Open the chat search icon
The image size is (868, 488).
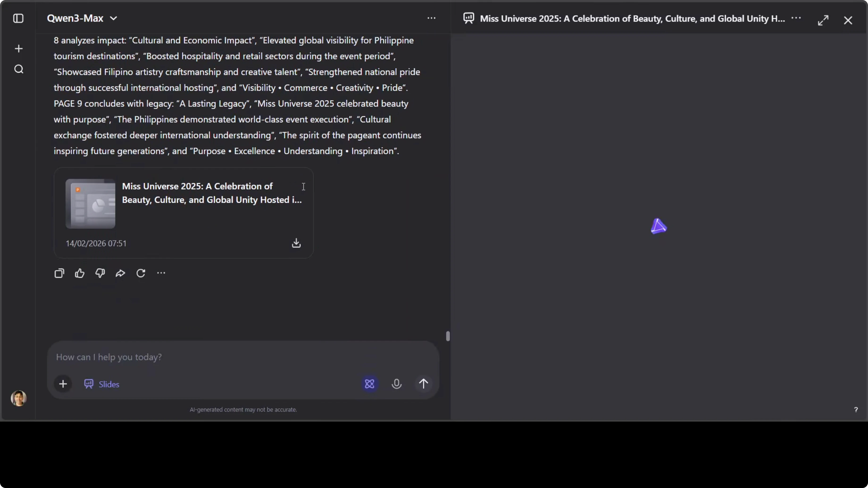(x=19, y=69)
